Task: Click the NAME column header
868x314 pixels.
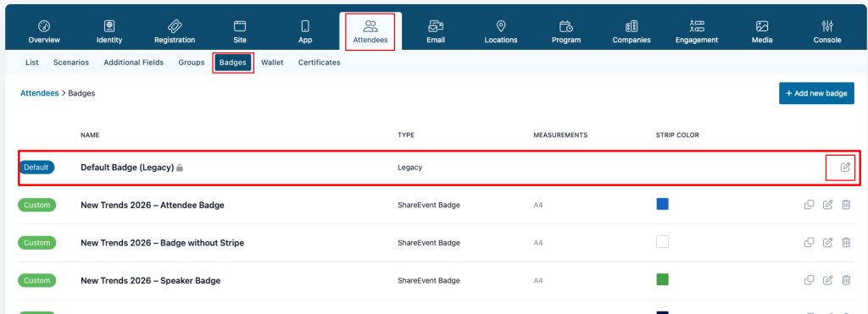Action: tap(90, 135)
